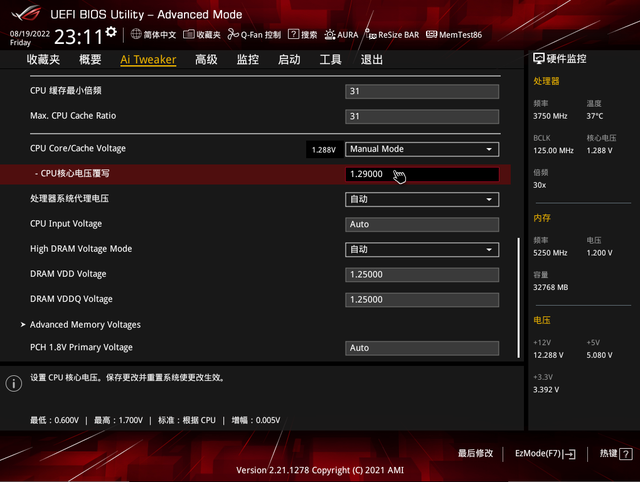Image resolution: width=640 pixels, height=482 pixels.
Task: Select the Ai Tweaker tab
Action: pyautogui.click(x=148, y=60)
